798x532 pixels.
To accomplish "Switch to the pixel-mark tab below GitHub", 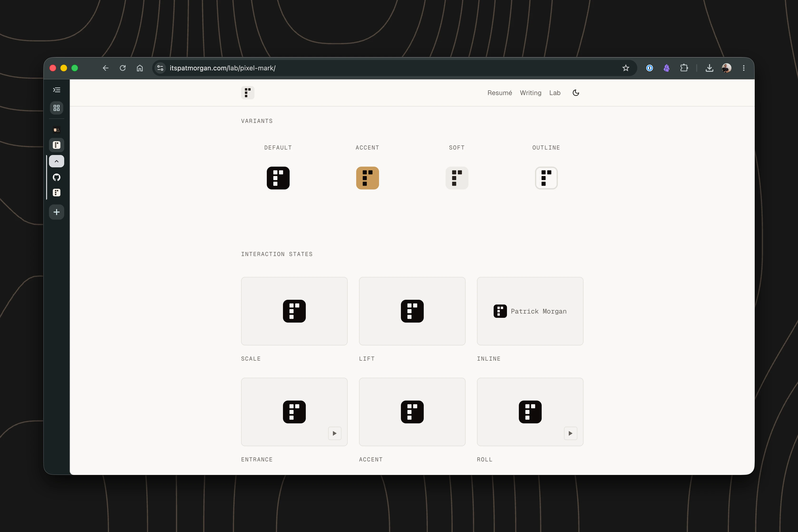I will [57, 193].
